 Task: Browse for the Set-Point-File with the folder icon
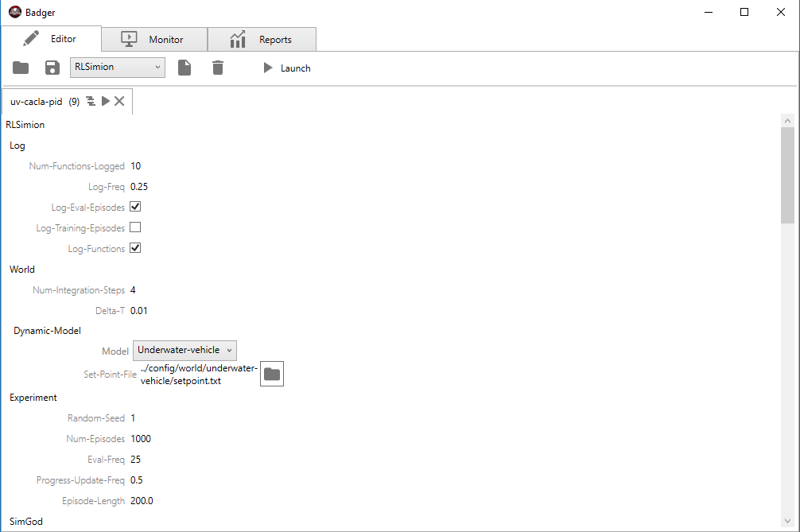tap(271, 373)
